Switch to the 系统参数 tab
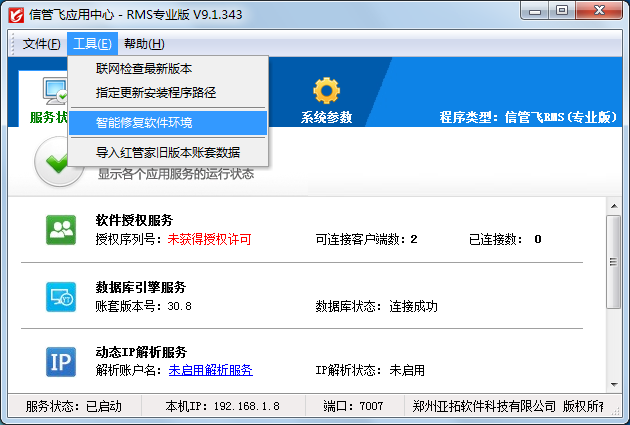Image resolution: width=630 pixels, height=425 pixels. point(326,117)
